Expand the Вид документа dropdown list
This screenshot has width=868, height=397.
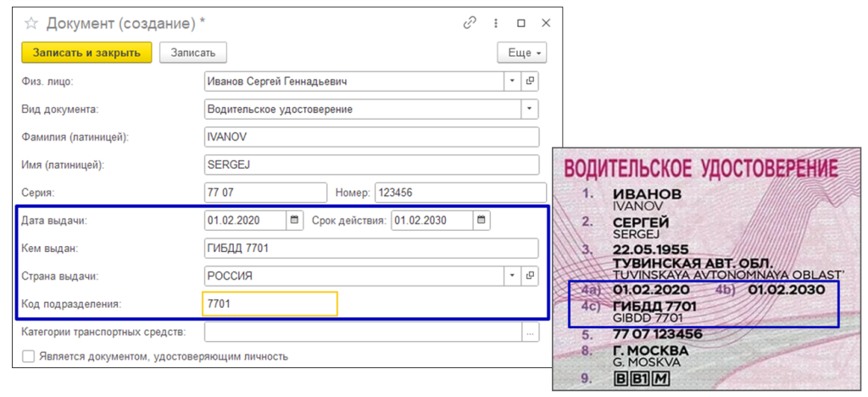click(530, 109)
